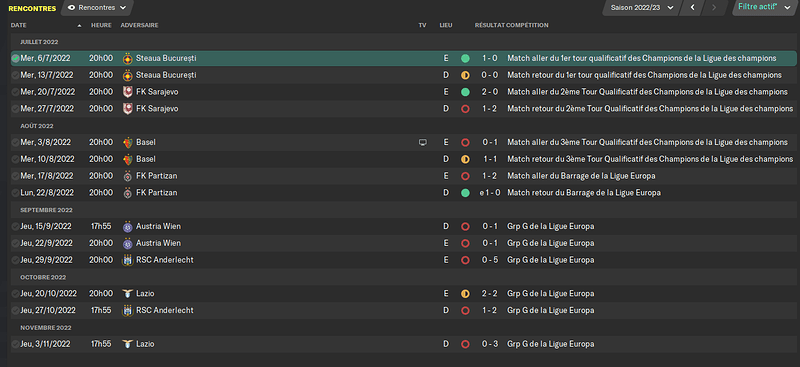
Task: Toggle selection check for Lun, 22/8/2022 row
Action: point(15,193)
